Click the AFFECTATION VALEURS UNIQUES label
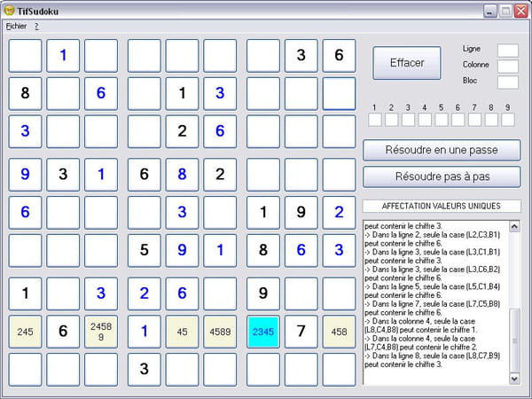532x399 pixels. tap(442, 206)
